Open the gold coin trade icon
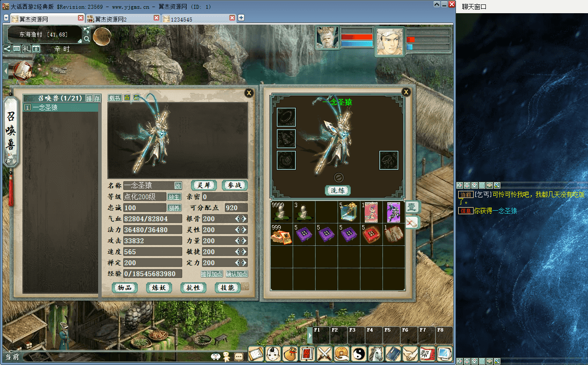This screenshot has height=365, width=588. (x=342, y=354)
